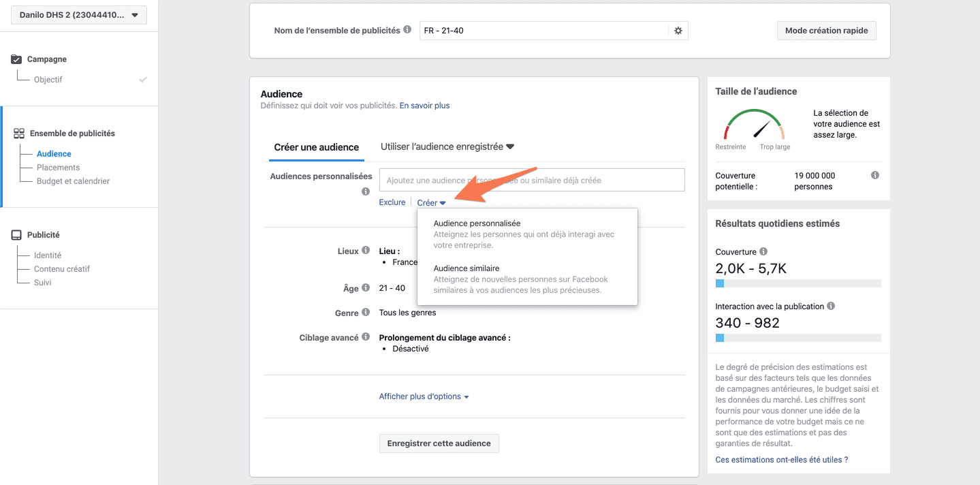Click info icon beside Genre label
The height and width of the screenshot is (485, 980).
[366, 313]
